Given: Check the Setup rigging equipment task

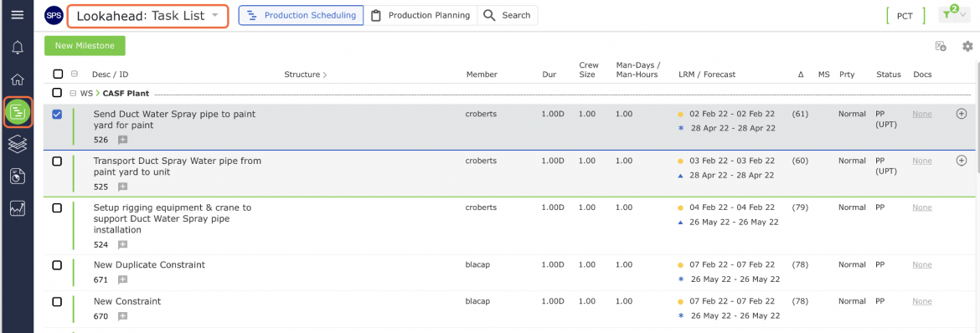Looking at the screenshot, I should (57, 208).
